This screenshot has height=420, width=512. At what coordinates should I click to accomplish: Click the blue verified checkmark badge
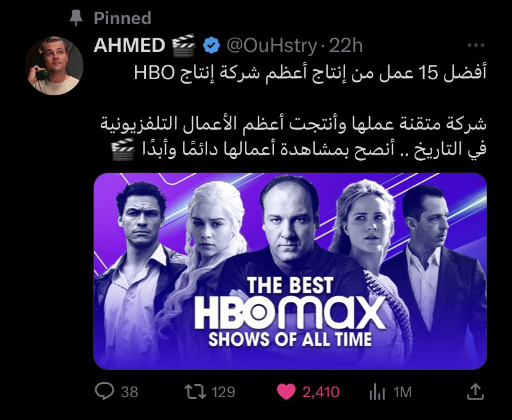tap(211, 45)
